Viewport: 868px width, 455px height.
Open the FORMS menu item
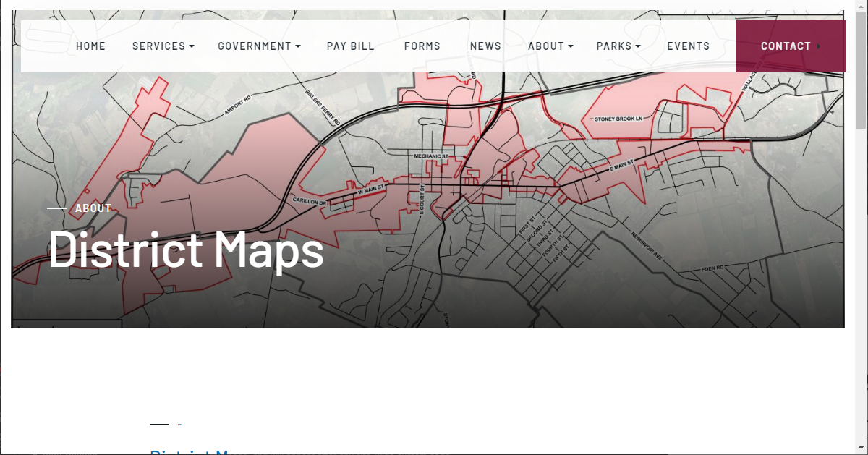coord(422,46)
